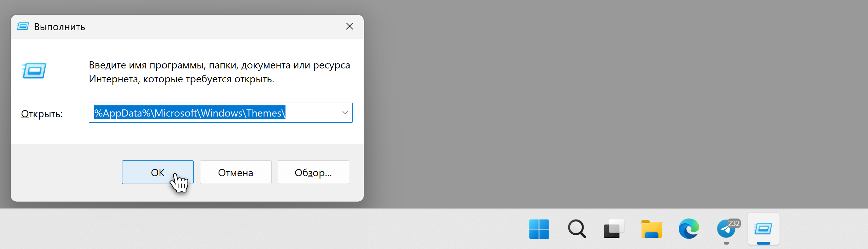Image resolution: width=868 pixels, height=249 pixels.
Task: Open taskbar Search magnifier
Action: click(x=577, y=229)
